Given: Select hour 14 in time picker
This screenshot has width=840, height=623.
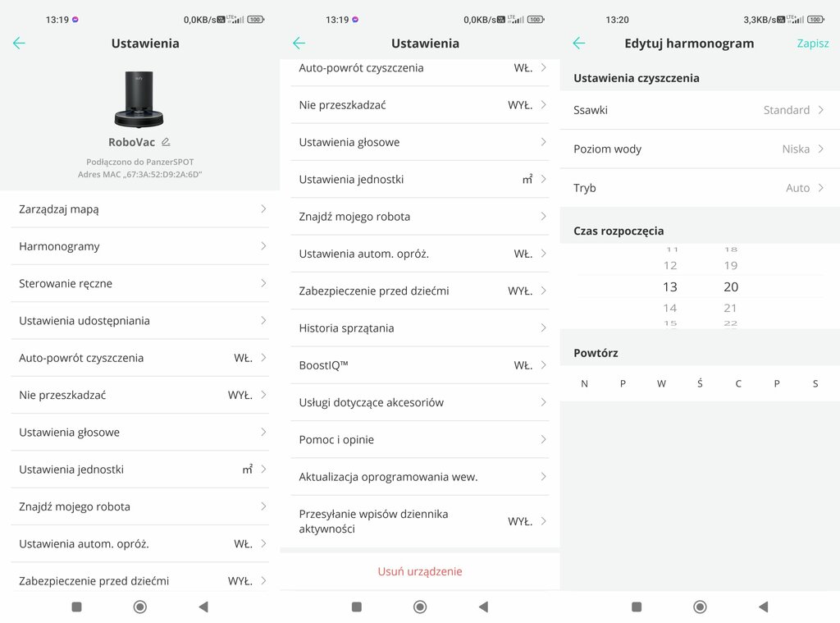Looking at the screenshot, I should (670, 309).
